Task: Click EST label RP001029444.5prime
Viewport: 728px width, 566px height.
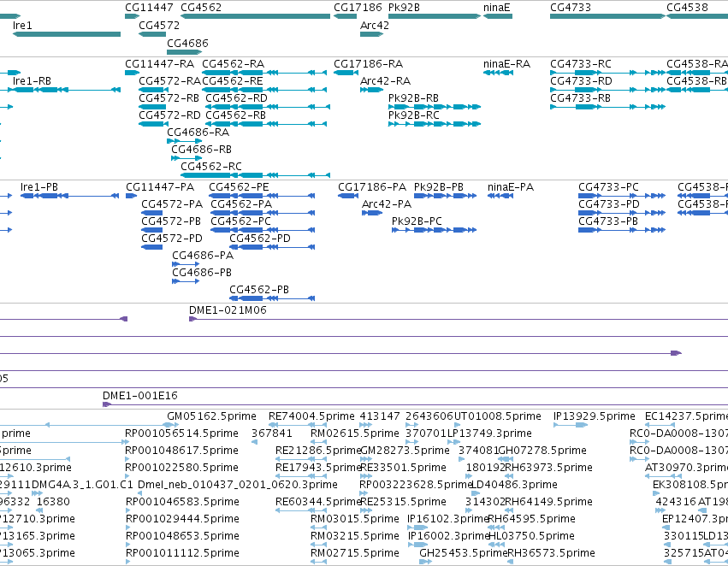Action: click(182, 519)
